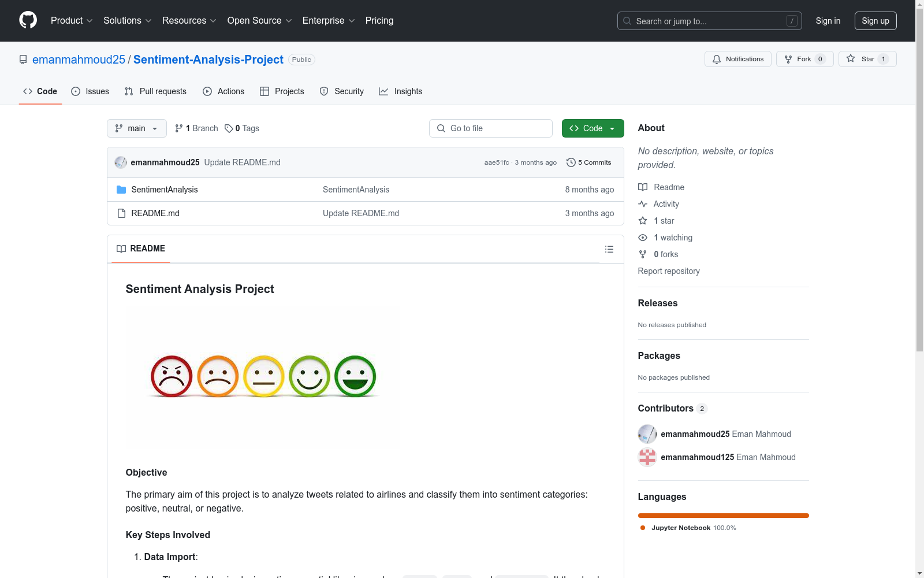
Task: Open the Enterprise dropdown
Action: coord(329,21)
